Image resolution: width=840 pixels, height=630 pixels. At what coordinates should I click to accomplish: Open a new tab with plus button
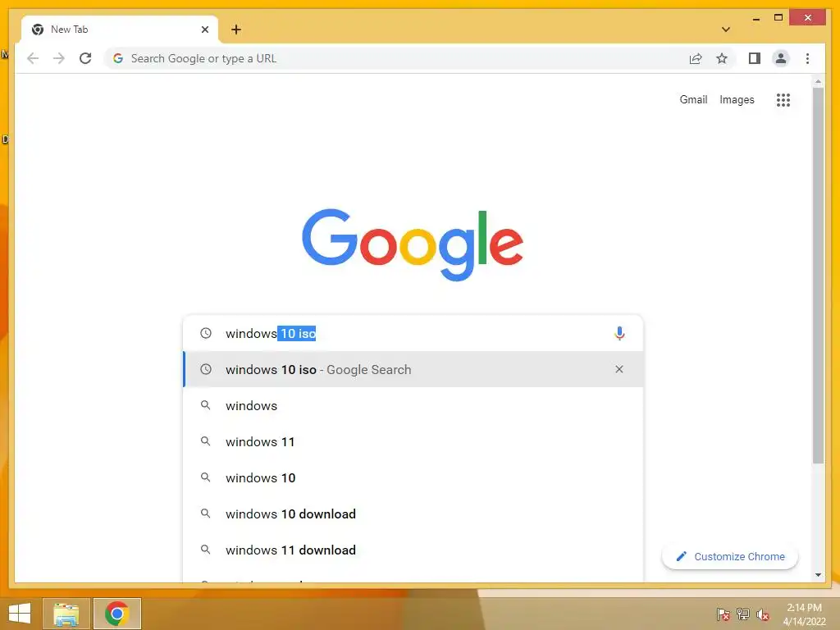[236, 30]
